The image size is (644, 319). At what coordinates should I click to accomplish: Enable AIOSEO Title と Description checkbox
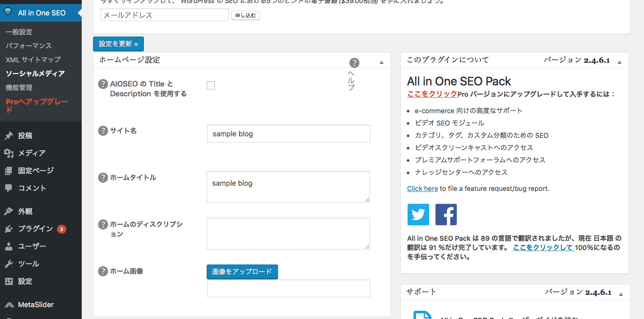pos(211,85)
